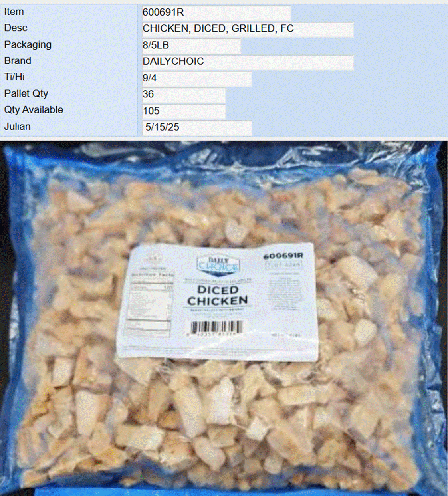The height and width of the screenshot is (496, 448).
Task: Focus the Brand field containing DAILYCHOIC
Action: coord(247,62)
